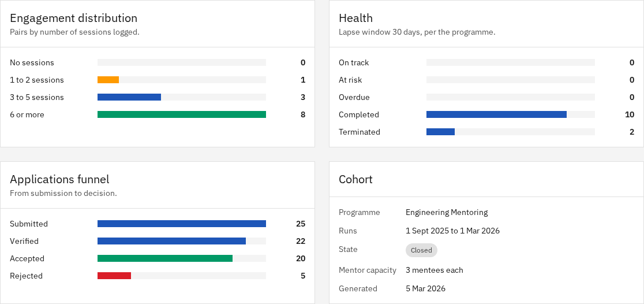Image resolution: width=644 pixels, height=304 pixels.
Task: Click the 'Generated' field label
Action: coord(358,288)
